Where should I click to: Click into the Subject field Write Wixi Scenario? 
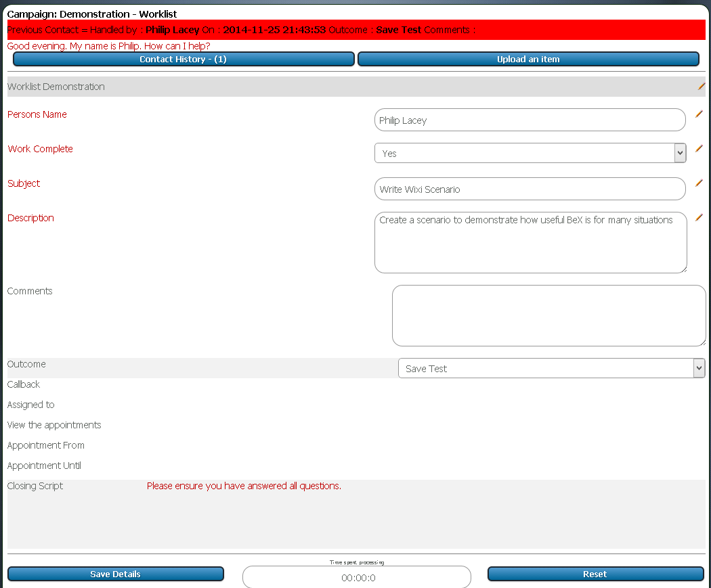click(x=530, y=189)
